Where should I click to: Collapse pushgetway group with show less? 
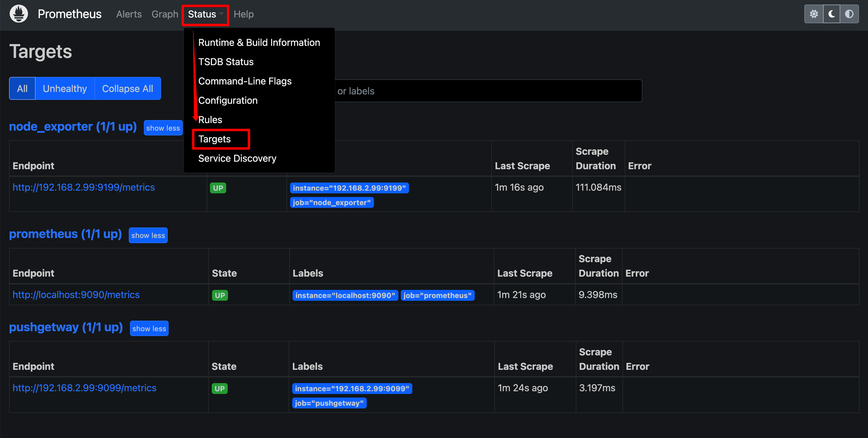[x=149, y=328]
